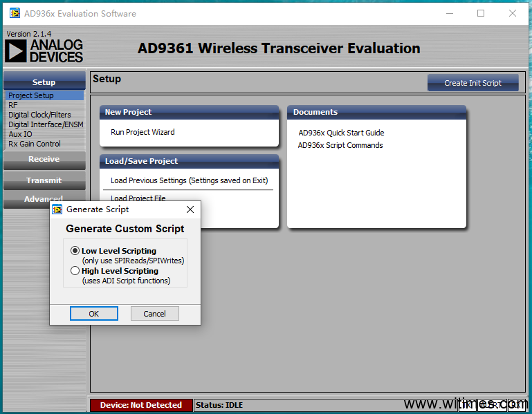Image resolution: width=532 pixels, height=414 pixels.
Task: Cancel the Generate Script dialog
Action: [x=155, y=314]
